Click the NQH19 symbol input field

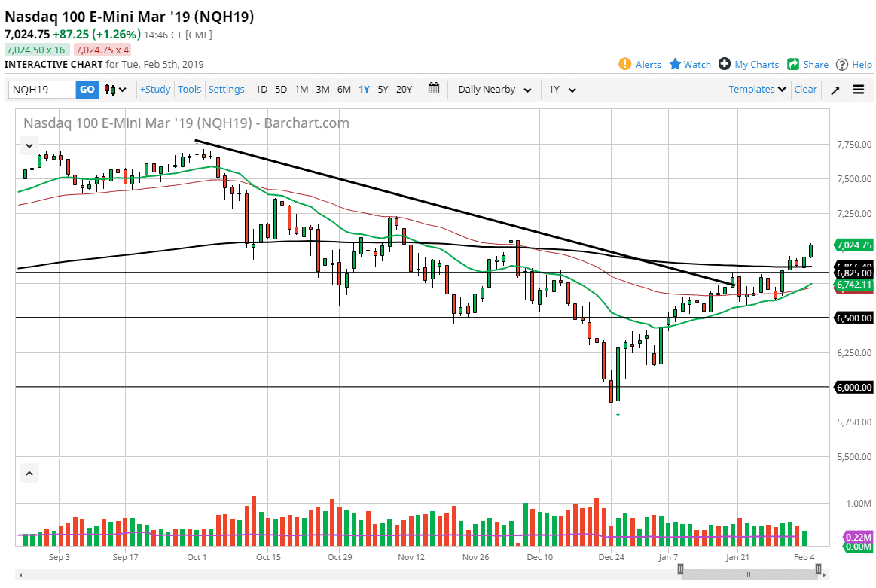pyautogui.click(x=41, y=89)
